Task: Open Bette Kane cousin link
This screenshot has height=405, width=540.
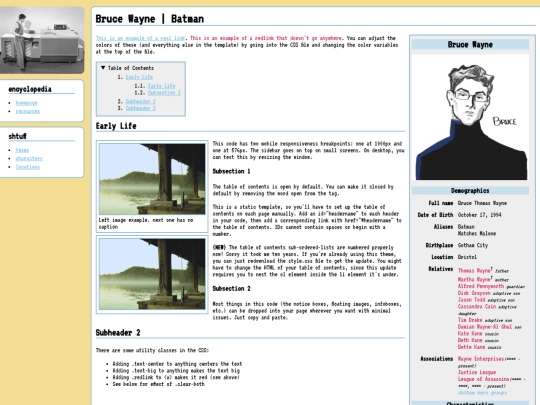Action: [471, 347]
